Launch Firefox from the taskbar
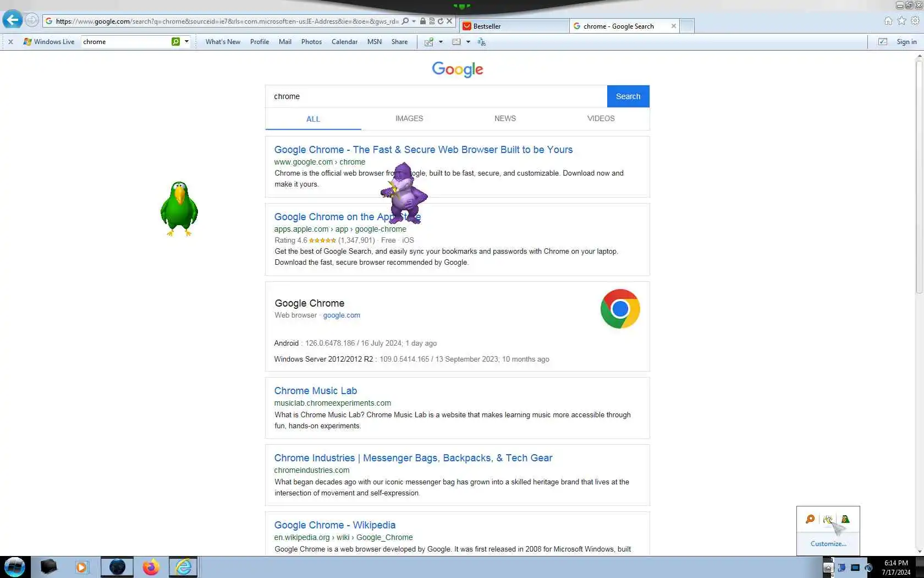This screenshot has height=578, width=924. click(150, 567)
